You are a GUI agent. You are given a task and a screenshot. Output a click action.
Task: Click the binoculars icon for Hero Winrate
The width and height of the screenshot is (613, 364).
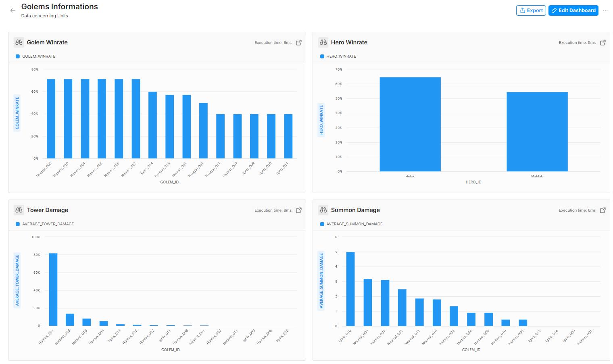pyautogui.click(x=323, y=42)
